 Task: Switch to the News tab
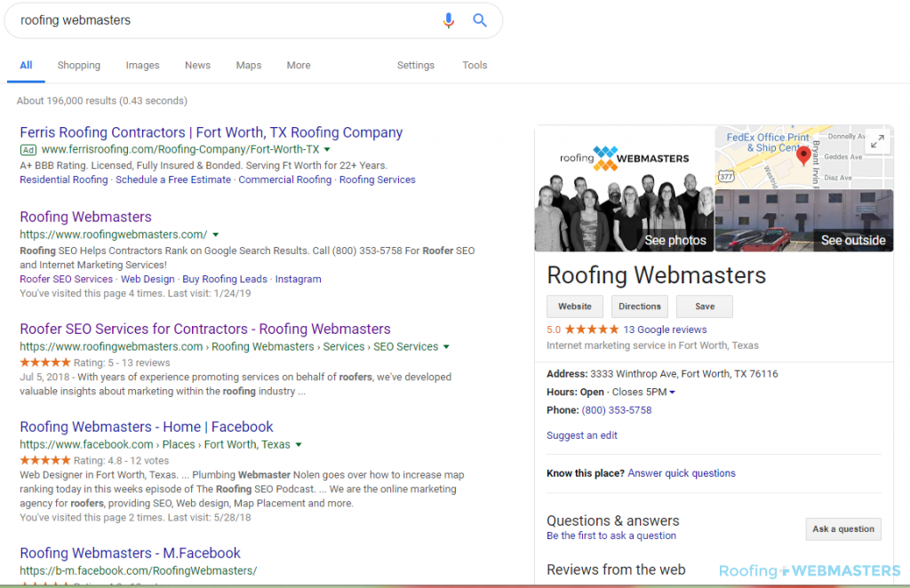pyautogui.click(x=198, y=66)
